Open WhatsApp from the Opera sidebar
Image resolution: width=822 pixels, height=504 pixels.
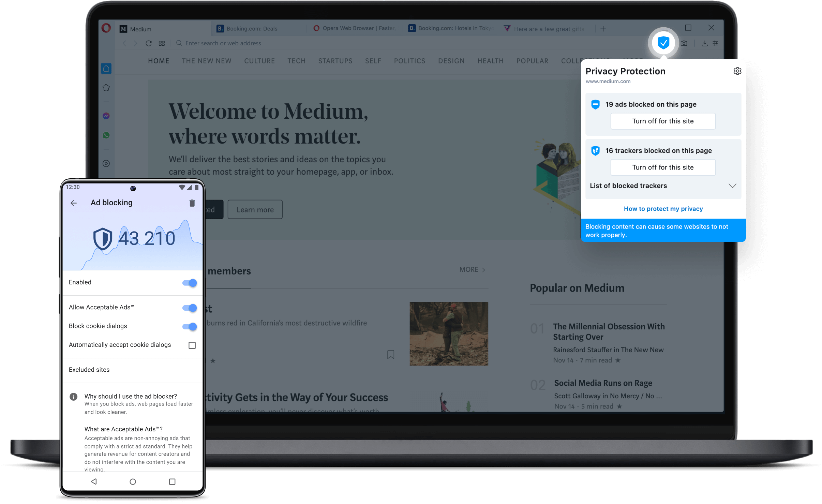tap(106, 135)
